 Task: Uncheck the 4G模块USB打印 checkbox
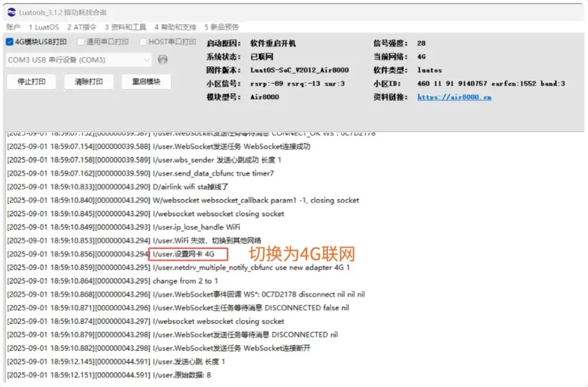[9, 41]
